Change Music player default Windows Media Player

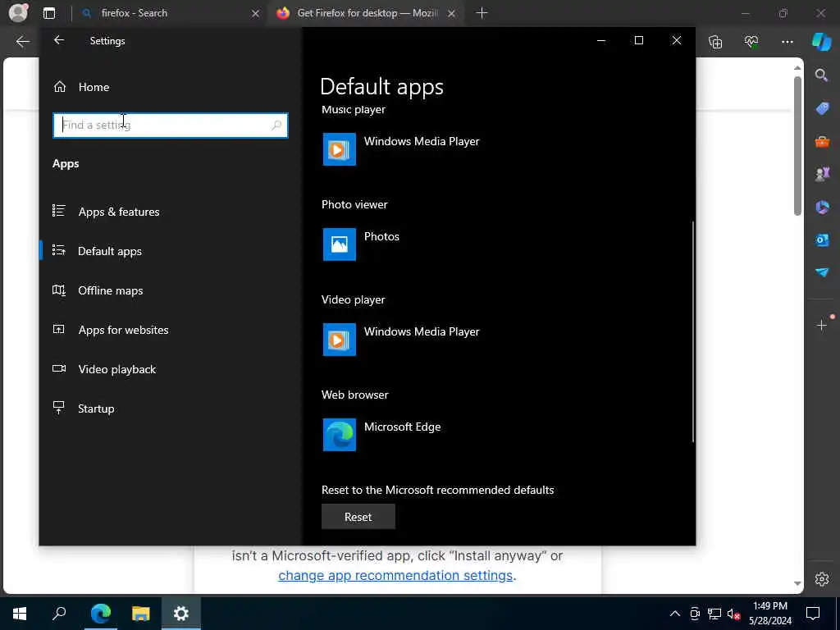coord(400,149)
